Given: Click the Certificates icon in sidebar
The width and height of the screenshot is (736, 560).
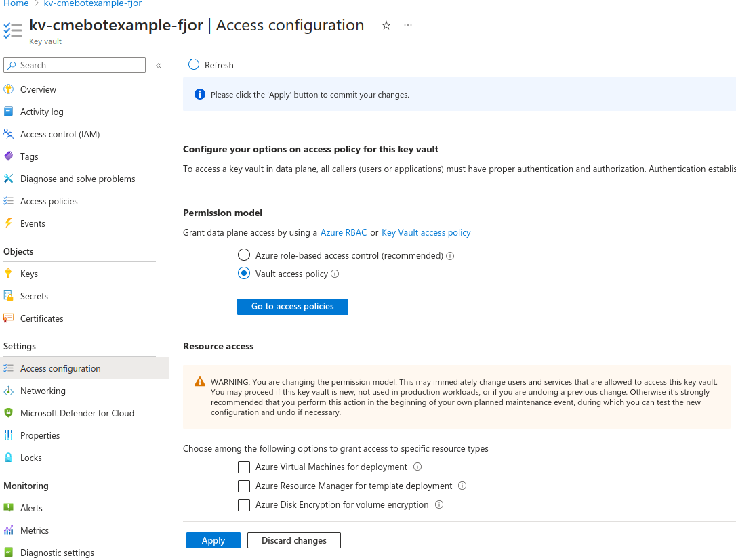Looking at the screenshot, I should 8,318.
